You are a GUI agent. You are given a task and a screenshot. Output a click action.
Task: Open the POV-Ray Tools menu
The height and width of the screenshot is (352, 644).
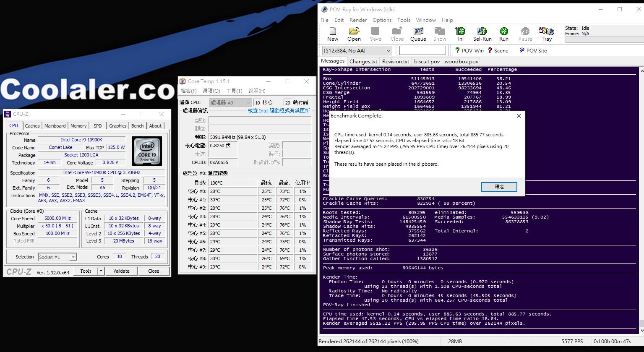coord(404,20)
